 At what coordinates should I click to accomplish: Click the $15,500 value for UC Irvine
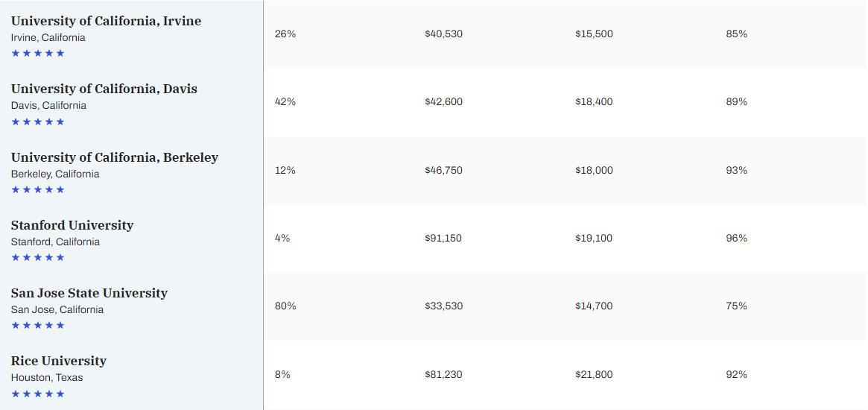tap(594, 34)
